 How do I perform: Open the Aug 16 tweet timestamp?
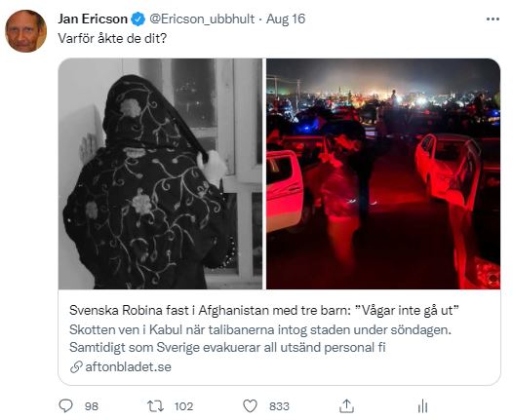pos(286,19)
